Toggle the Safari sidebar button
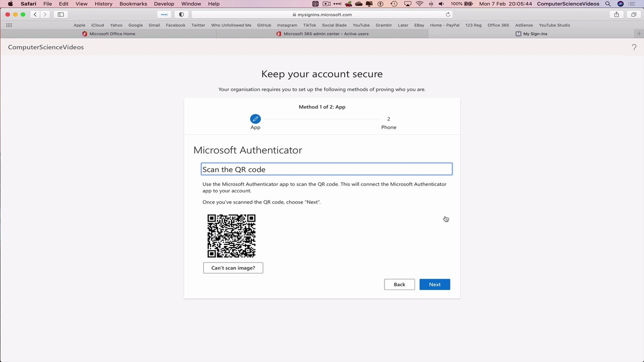Viewport: 644px width, 362px height. (x=61, y=15)
